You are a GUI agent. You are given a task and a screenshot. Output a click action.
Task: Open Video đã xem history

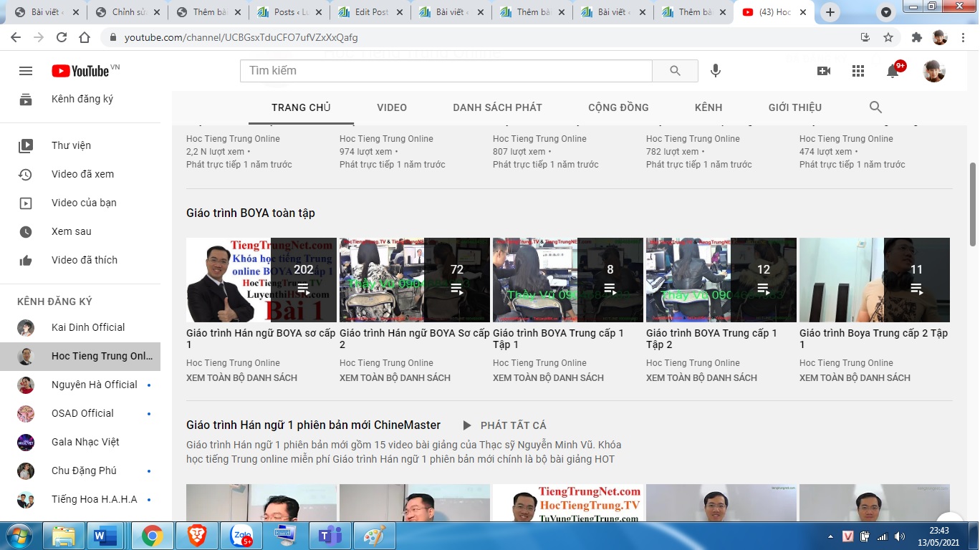point(80,174)
